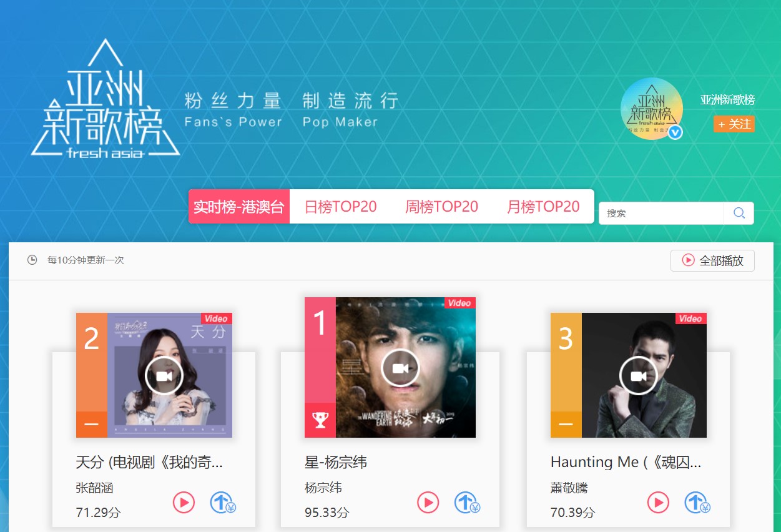Boost ranking for Haunting Me with upvote icon
Image resolution: width=781 pixels, height=532 pixels.
pyautogui.click(x=697, y=502)
